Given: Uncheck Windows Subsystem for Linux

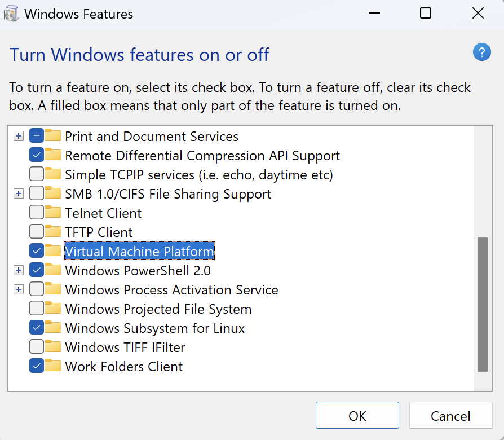Looking at the screenshot, I should (36, 328).
